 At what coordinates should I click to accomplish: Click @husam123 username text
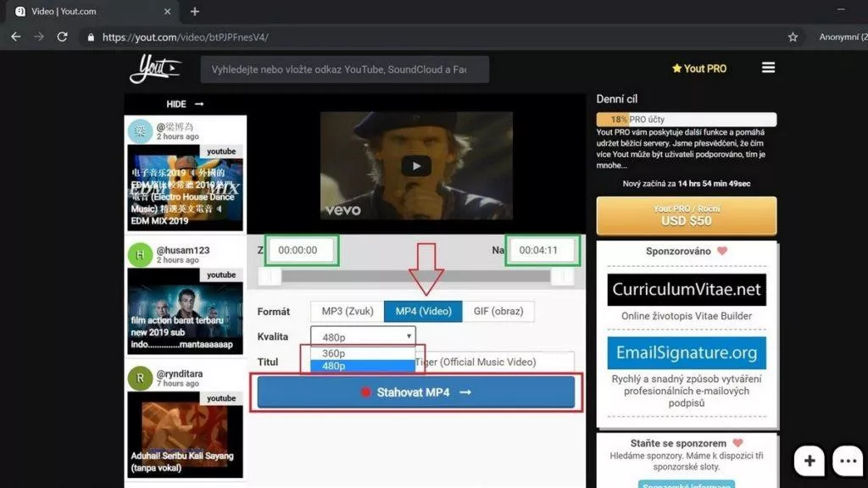point(183,250)
